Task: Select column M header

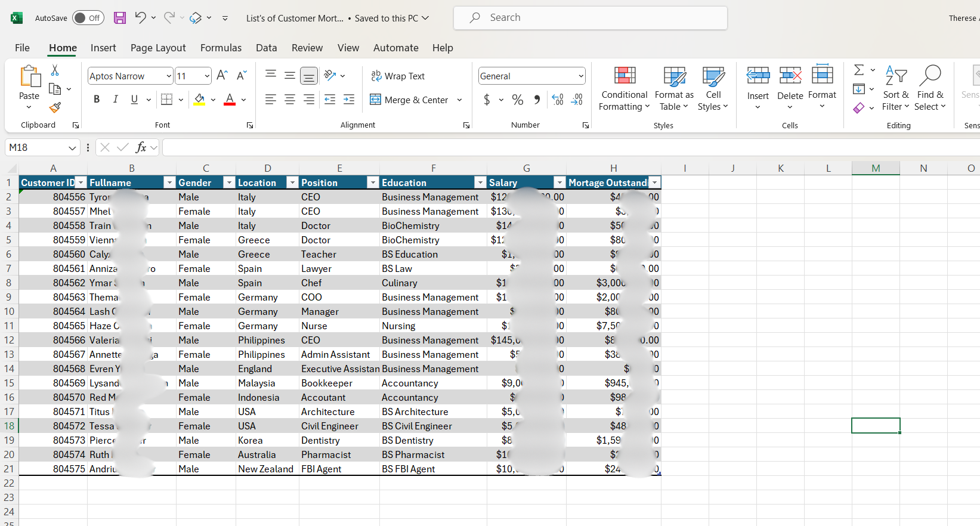Action: pos(876,168)
